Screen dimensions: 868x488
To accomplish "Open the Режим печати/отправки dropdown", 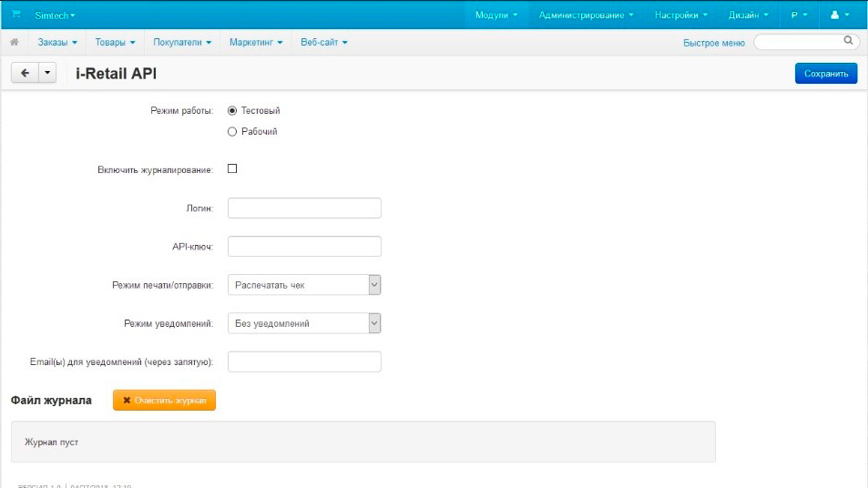I will pos(304,285).
